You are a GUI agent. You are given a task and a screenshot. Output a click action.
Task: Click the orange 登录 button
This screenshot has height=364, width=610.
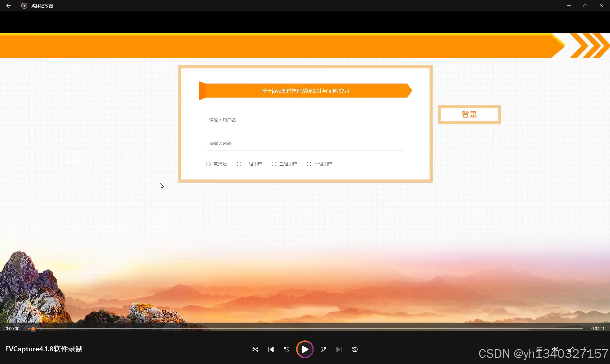[x=469, y=115]
